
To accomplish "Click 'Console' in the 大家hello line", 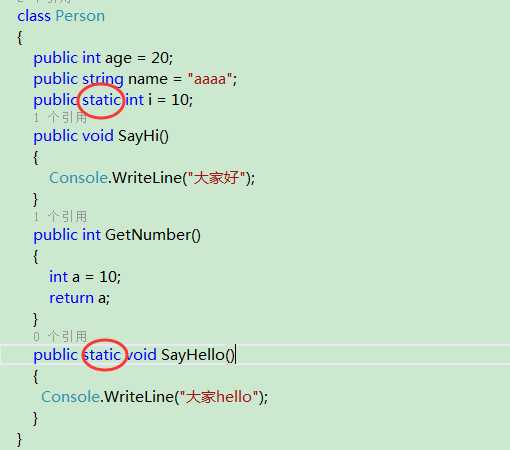I will click(x=70, y=397).
